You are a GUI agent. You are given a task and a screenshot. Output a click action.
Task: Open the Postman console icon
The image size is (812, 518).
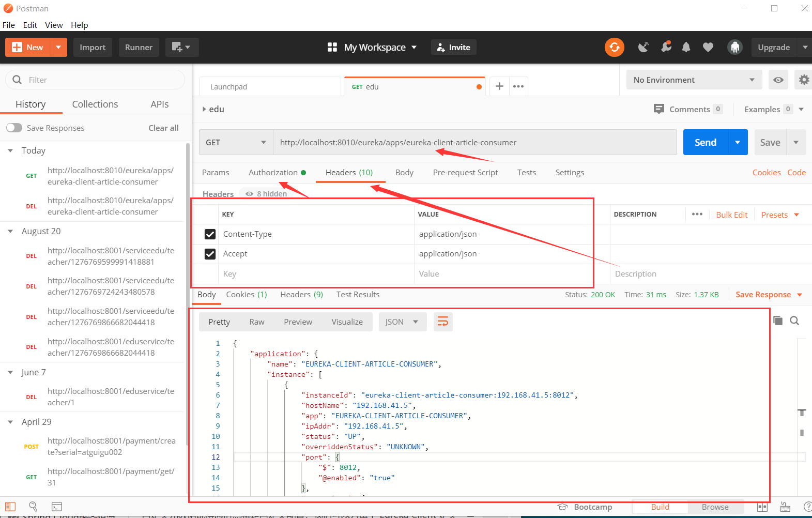click(57, 507)
